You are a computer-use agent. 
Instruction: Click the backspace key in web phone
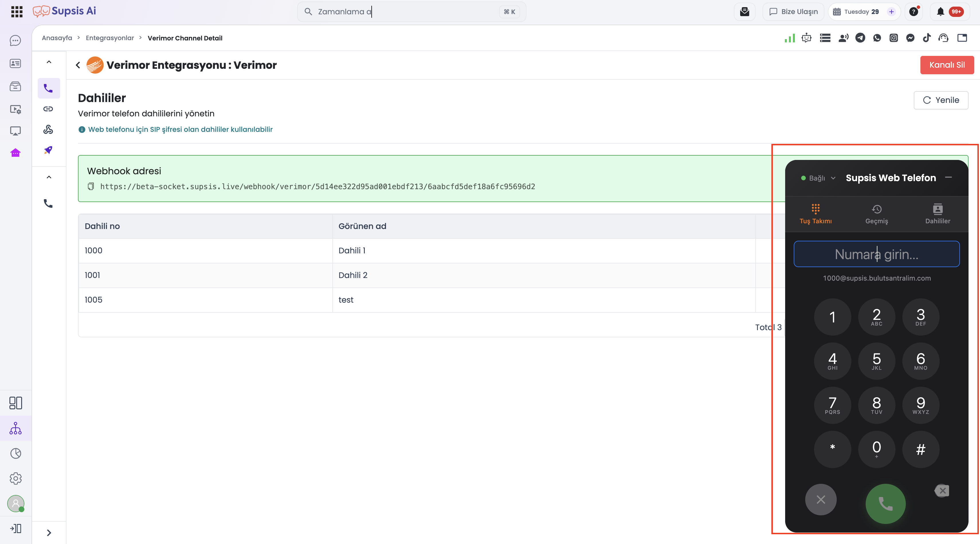click(942, 491)
